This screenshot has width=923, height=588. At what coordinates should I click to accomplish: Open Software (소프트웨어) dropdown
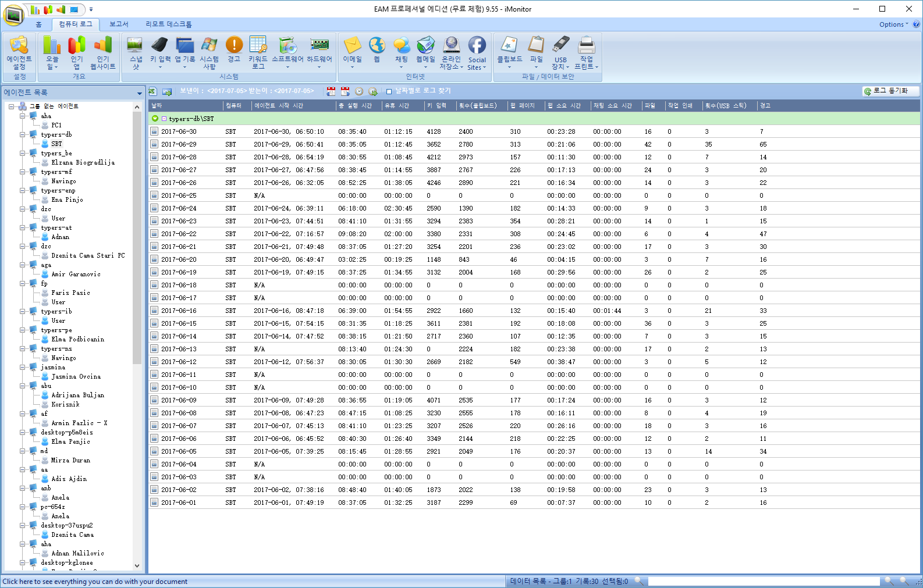[x=287, y=54]
